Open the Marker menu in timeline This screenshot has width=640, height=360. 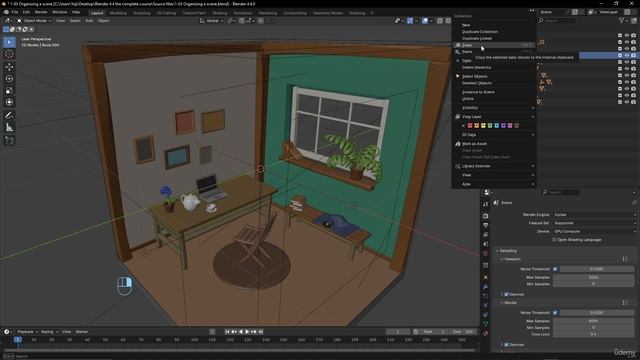coord(82,332)
